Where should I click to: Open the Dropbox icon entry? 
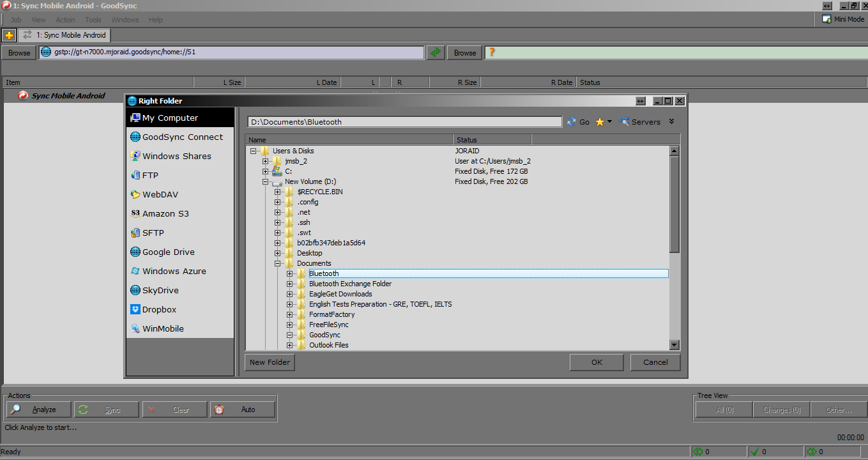point(135,309)
